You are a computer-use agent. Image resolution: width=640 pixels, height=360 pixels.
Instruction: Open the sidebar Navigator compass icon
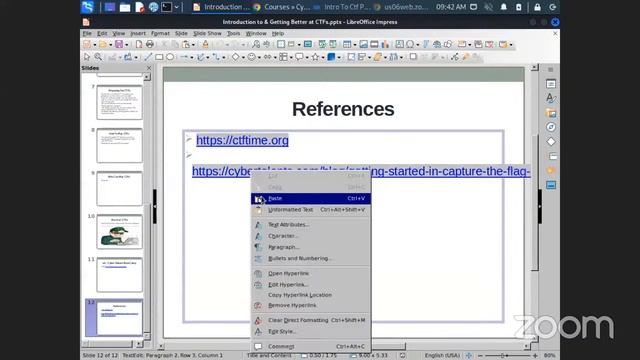(551, 127)
